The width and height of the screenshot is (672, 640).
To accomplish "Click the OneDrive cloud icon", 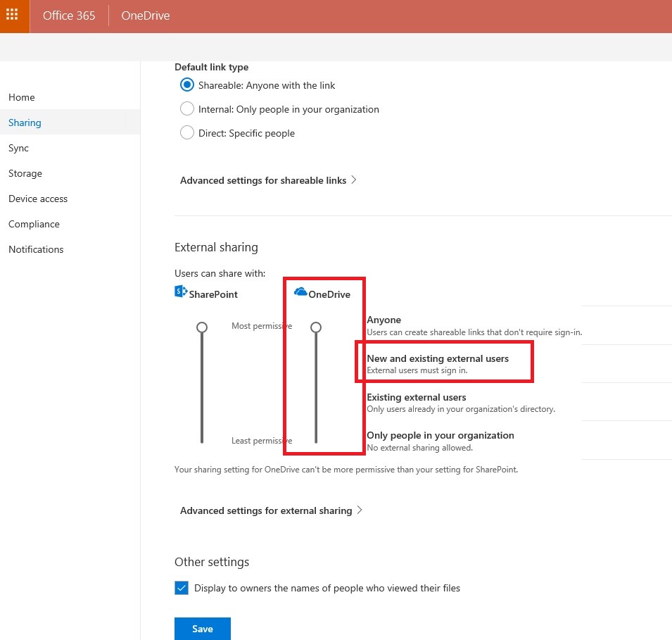I will point(300,292).
